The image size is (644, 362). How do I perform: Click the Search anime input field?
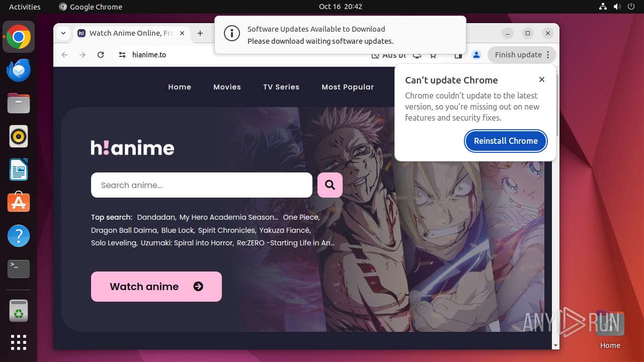click(202, 185)
